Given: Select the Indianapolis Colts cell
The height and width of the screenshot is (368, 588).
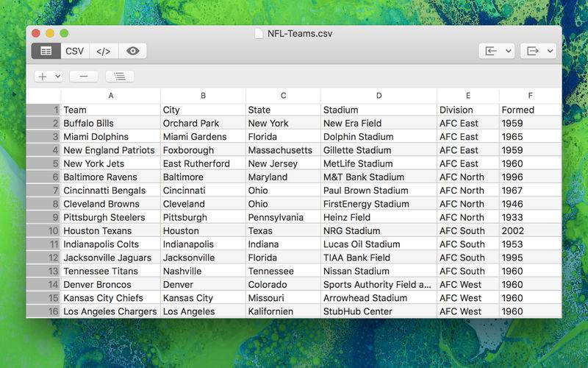Looking at the screenshot, I should (x=111, y=244).
